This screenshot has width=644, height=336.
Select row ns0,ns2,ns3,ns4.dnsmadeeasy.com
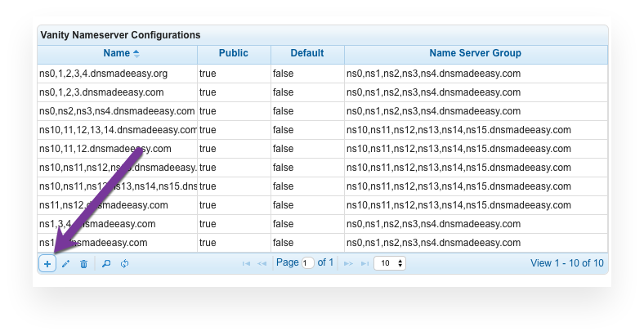(x=323, y=111)
